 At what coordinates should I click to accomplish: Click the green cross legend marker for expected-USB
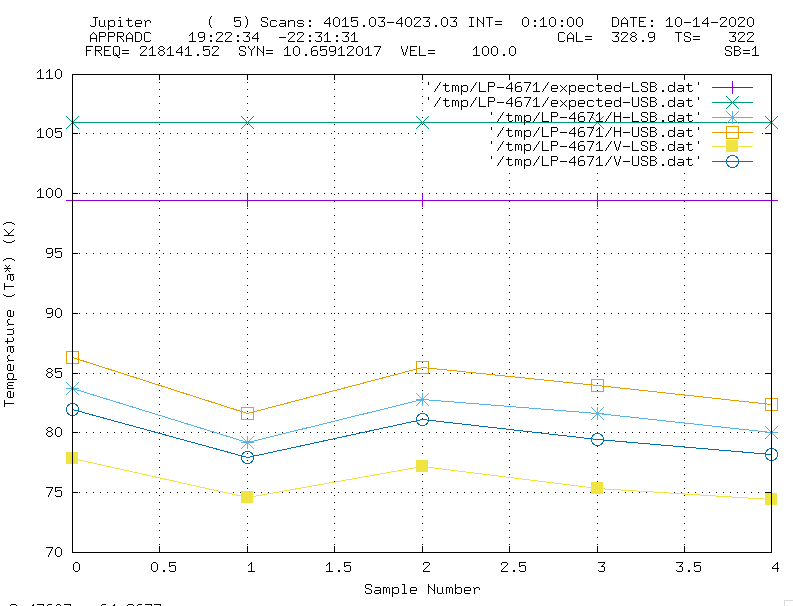732,103
